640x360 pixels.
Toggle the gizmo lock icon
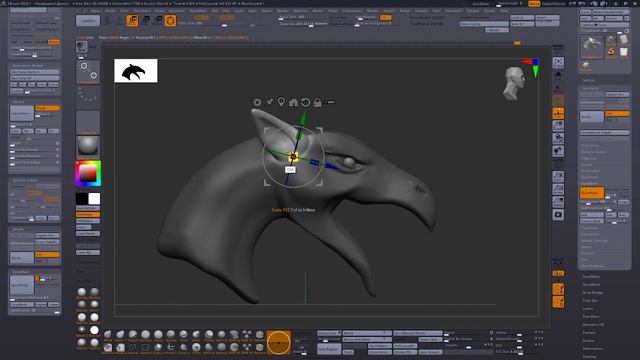coord(317,102)
